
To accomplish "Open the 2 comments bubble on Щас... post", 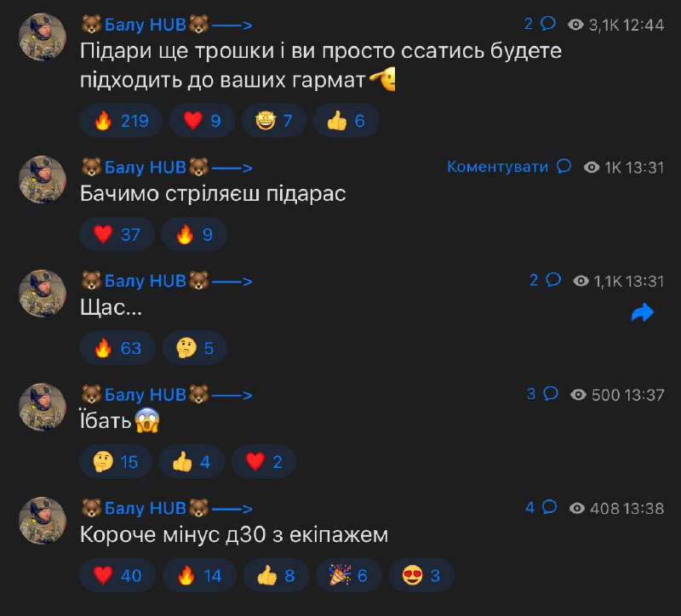I will point(545,280).
